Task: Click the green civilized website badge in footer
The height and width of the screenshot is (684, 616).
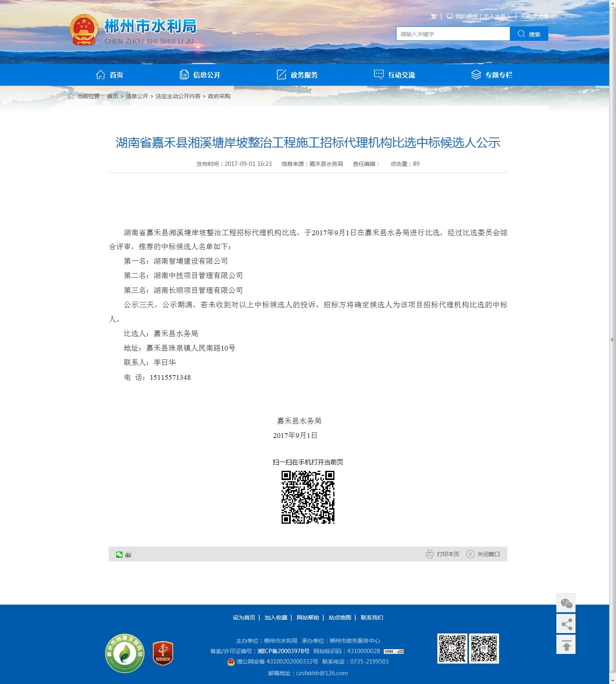Action: tap(125, 653)
